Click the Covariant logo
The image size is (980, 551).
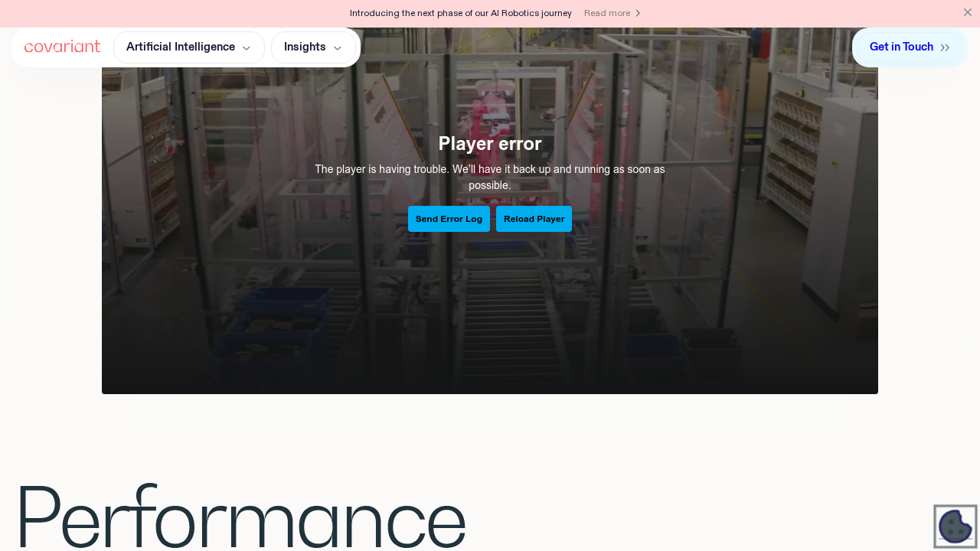coord(62,47)
